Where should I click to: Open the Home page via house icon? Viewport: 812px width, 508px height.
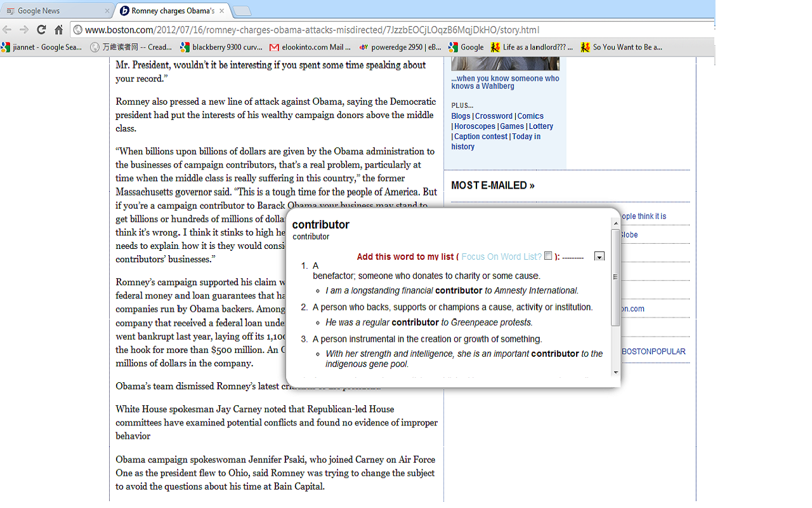pyautogui.click(x=58, y=30)
